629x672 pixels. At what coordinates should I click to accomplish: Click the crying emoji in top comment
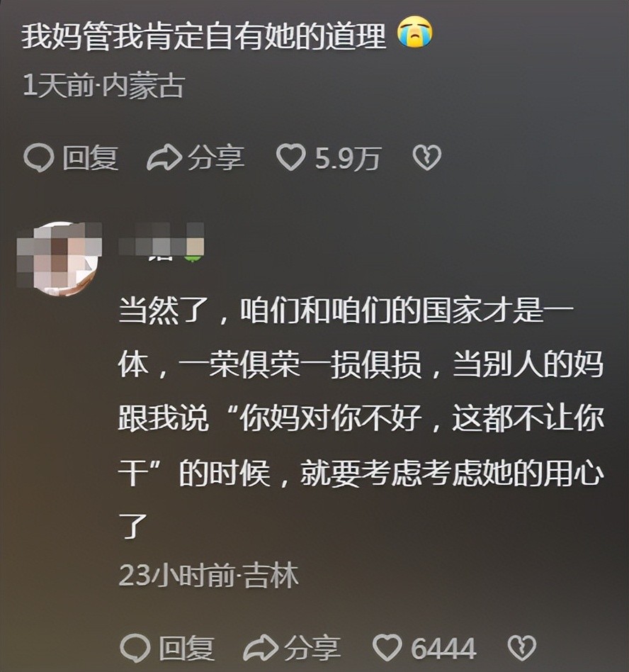tap(415, 34)
